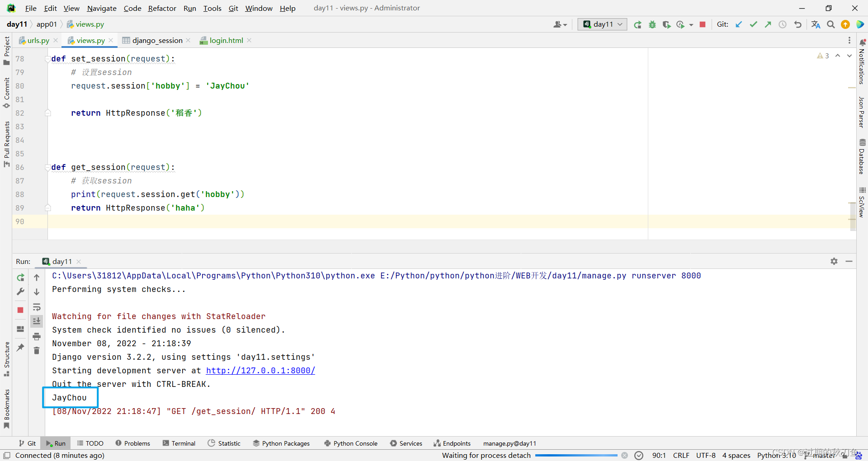Open Python Console tool window
The image size is (868, 461).
[x=351, y=443]
